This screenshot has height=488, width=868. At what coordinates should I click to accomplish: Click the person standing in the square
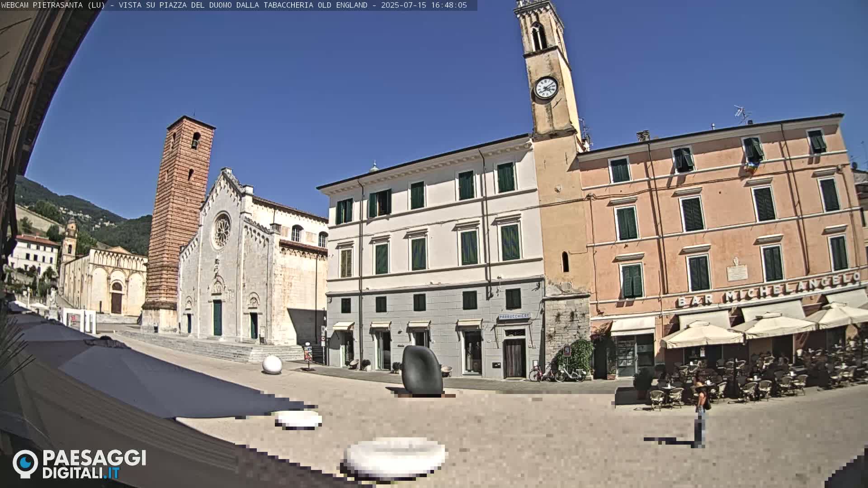(x=700, y=414)
